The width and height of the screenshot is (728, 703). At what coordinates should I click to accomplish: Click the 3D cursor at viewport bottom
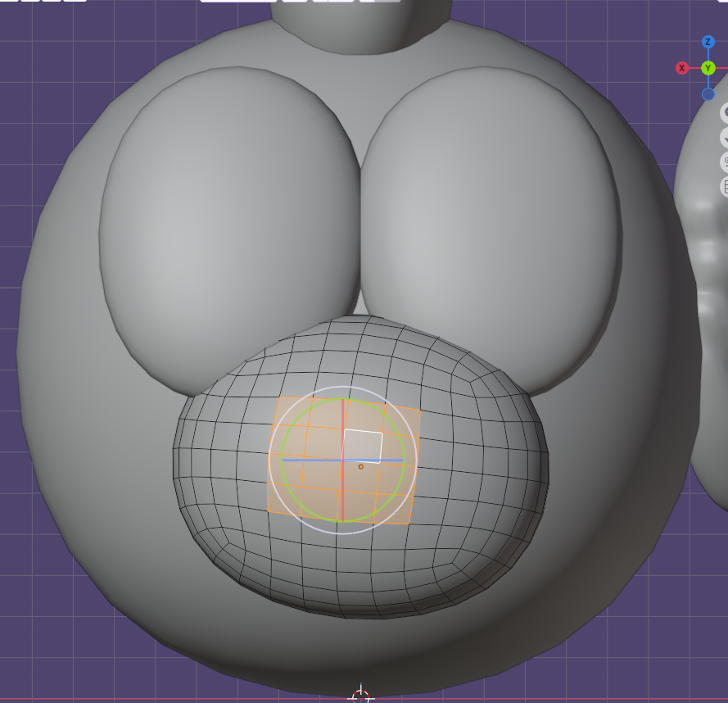tap(360, 696)
